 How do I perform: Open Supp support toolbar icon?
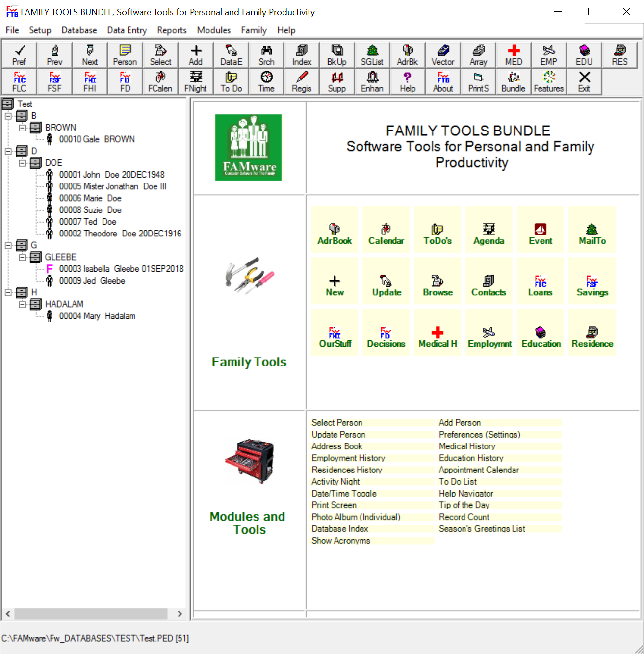[x=337, y=81]
